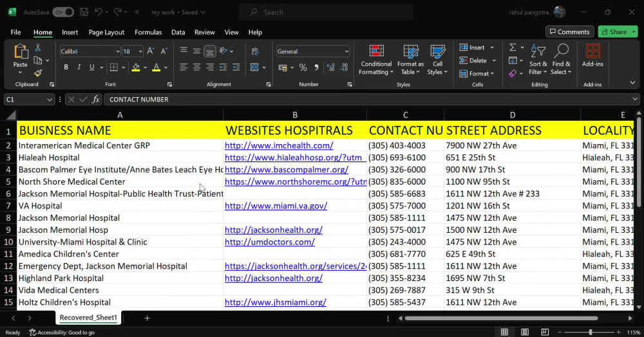Click the Copy icon in Clipboard
Screen dimensions: 644x337
(38, 60)
